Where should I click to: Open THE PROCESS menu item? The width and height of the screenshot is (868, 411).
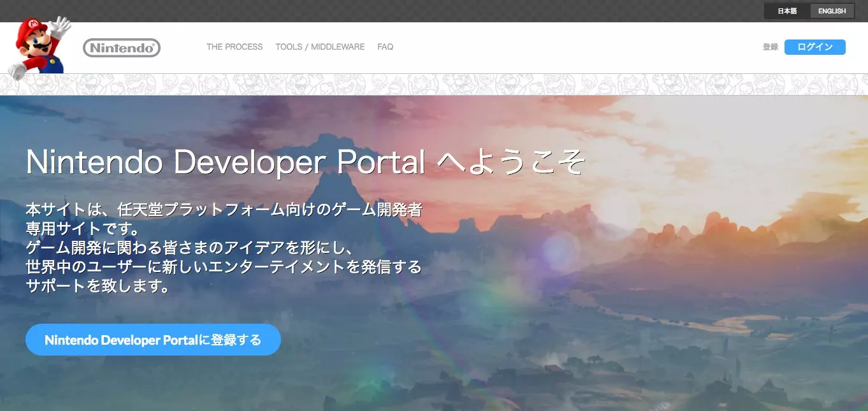[235, 47]
